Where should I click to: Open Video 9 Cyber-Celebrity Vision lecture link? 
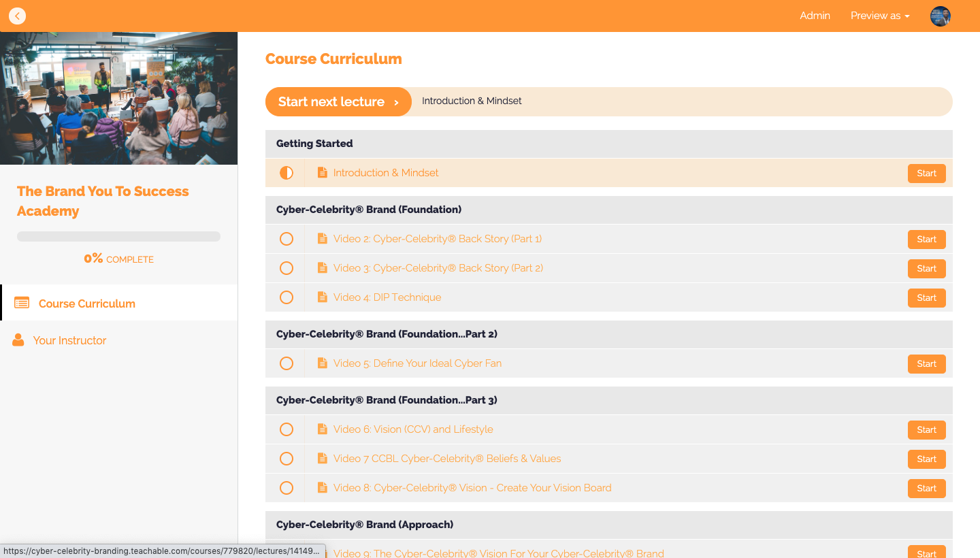499,553
